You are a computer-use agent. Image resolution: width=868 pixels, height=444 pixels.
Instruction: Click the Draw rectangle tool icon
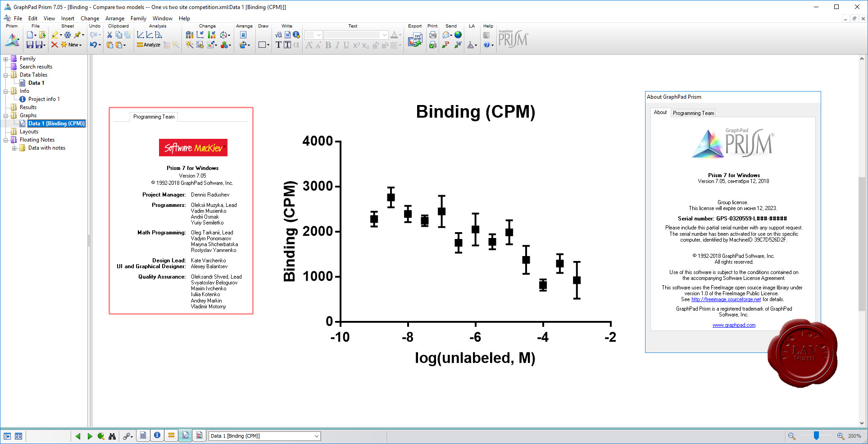click(x=262, y=45)
